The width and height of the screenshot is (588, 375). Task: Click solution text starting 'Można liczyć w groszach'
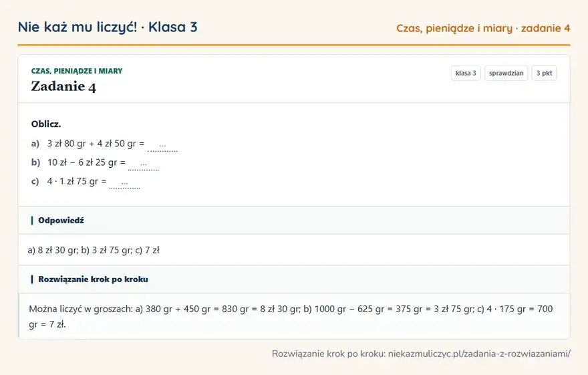(x=291, y=316)
